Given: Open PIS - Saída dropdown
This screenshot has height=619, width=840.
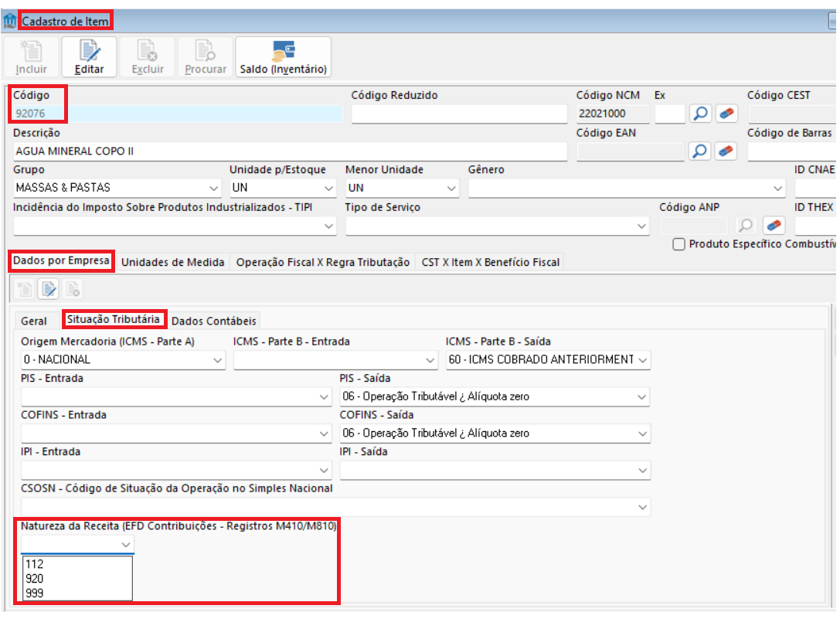Looking at the screenshot, I should click(x=642, y=397).
